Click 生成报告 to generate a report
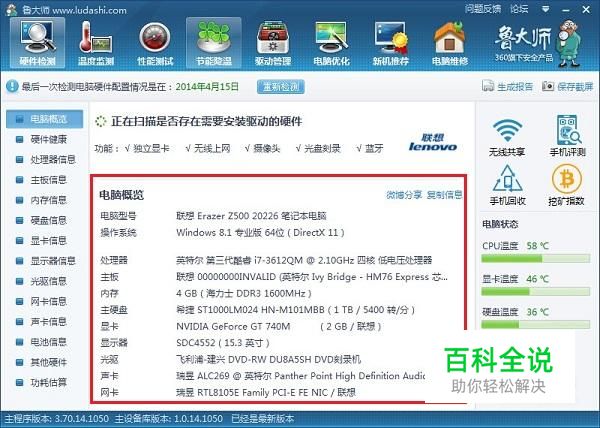This screenshot has height=428, width=600. click(x=507, y=86)
